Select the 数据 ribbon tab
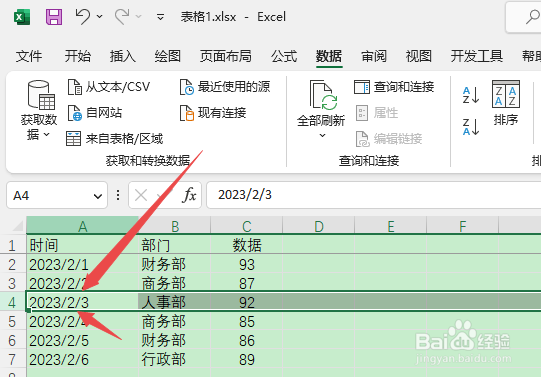 pos(329,56)
